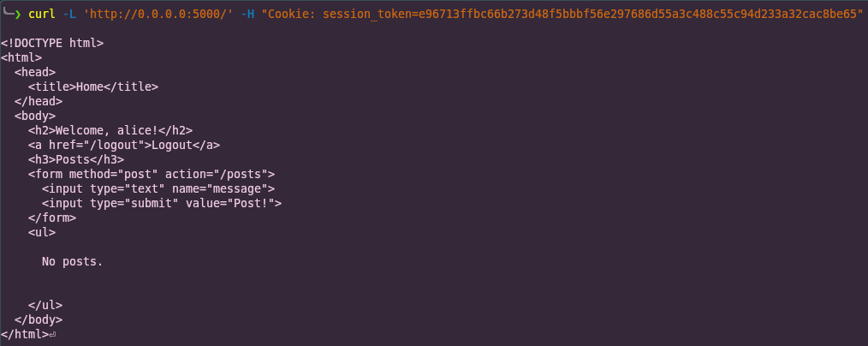Click the Welcome, alice! heading line
The image size is (868, 346).
[x=110, y=131]
